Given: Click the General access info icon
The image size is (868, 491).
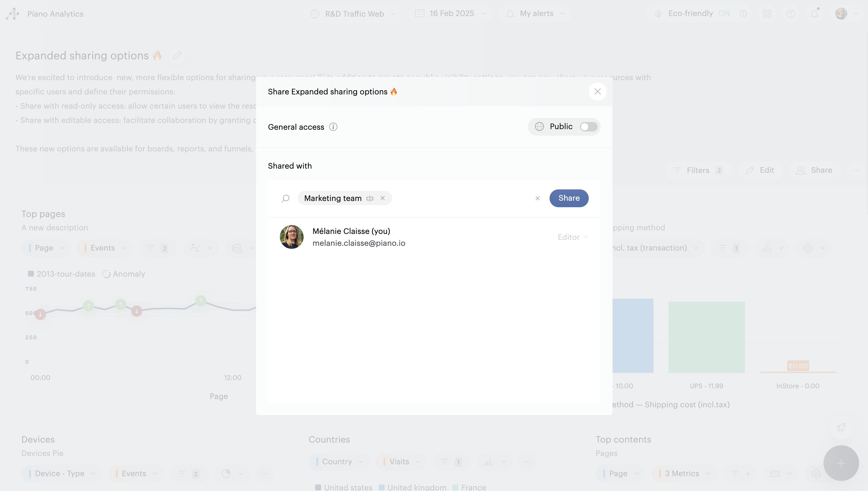Looking at the screenshot, I should pos(333,127).
